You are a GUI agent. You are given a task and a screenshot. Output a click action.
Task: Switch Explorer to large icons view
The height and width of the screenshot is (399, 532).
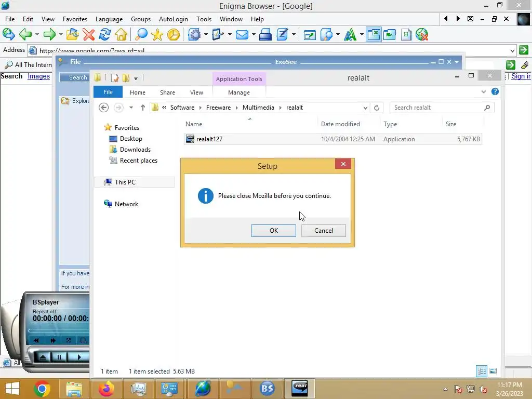coord(493,371)
